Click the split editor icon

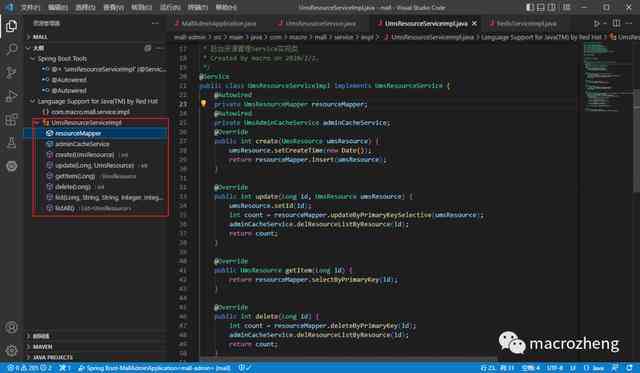pyautogui.click(x=617, y=24)
